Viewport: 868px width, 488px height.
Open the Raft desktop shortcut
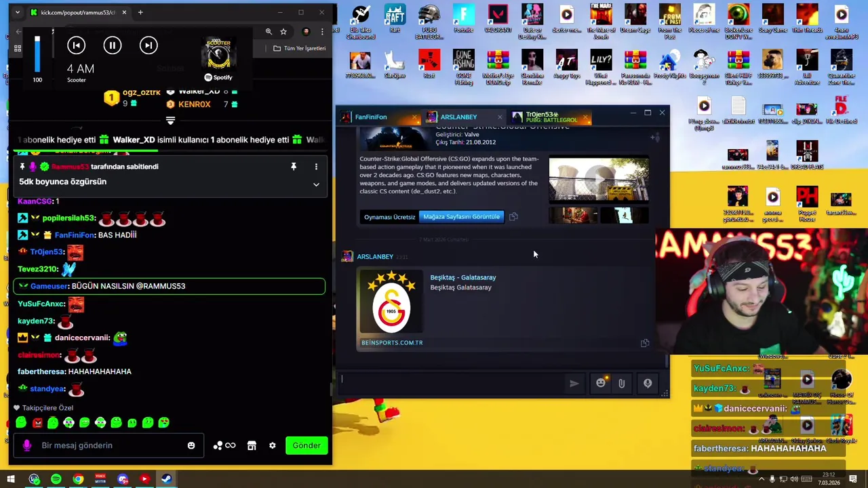pos(395,19)
